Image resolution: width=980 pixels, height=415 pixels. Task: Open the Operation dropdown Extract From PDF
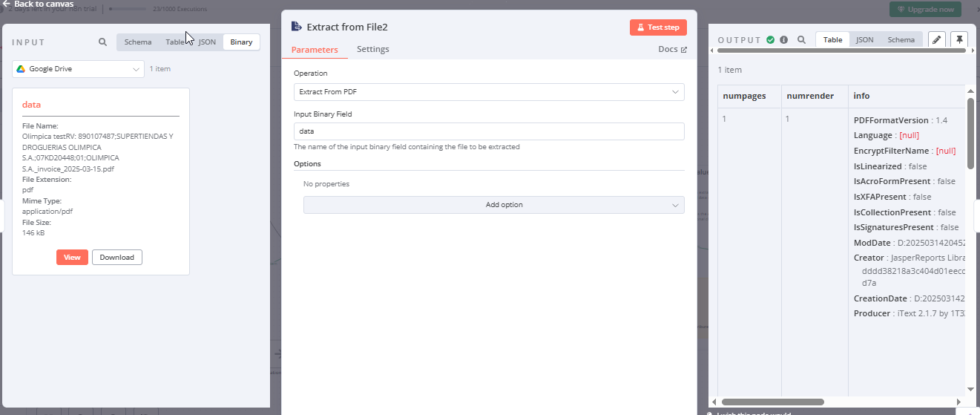point(489,92)
